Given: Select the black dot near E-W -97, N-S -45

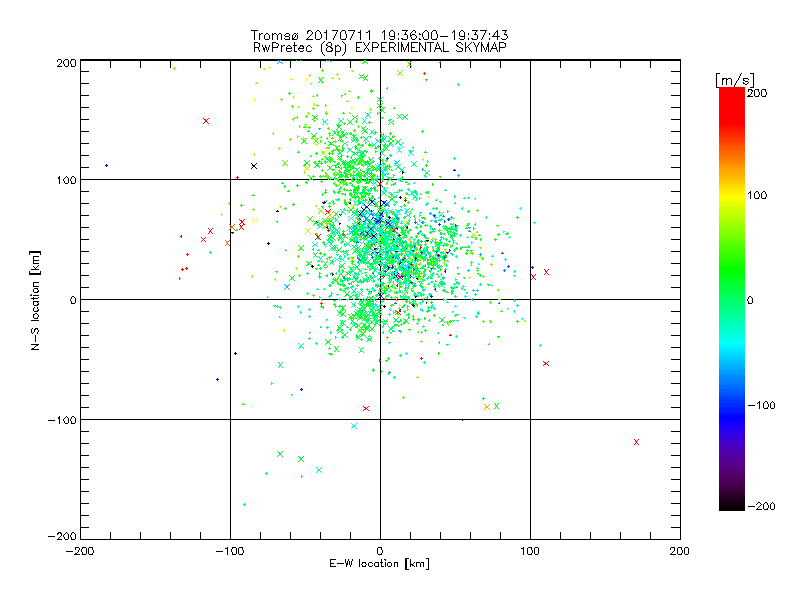Looking at the screenshot, I should click(235, 353).
